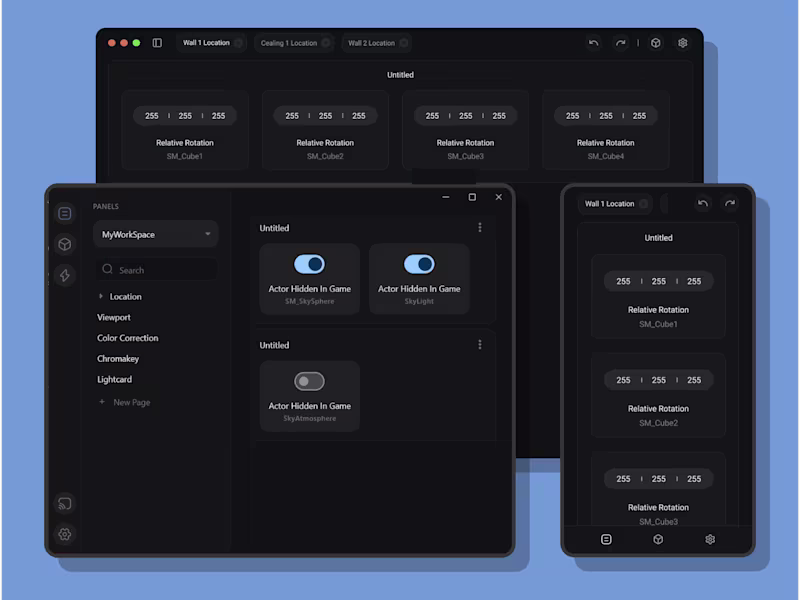Screen dimensions: 800x600
Task: Click the cast screen icon in left sidebar
Action: tap(65, 504)
